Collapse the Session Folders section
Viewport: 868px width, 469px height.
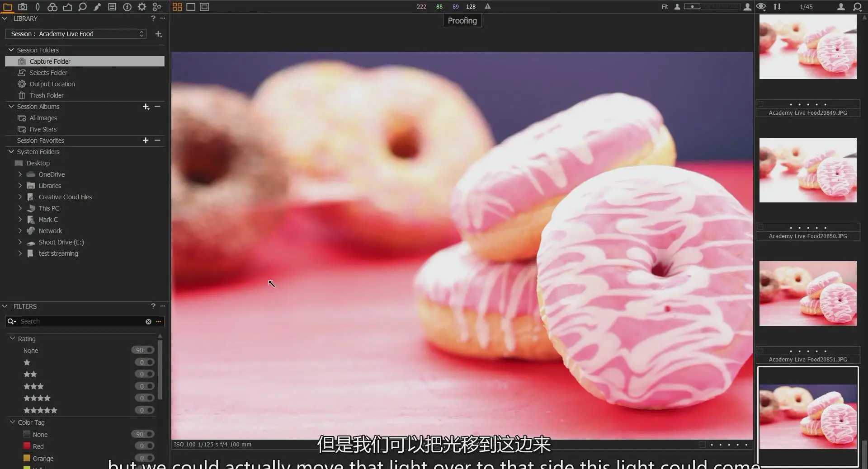coord(11,50)
